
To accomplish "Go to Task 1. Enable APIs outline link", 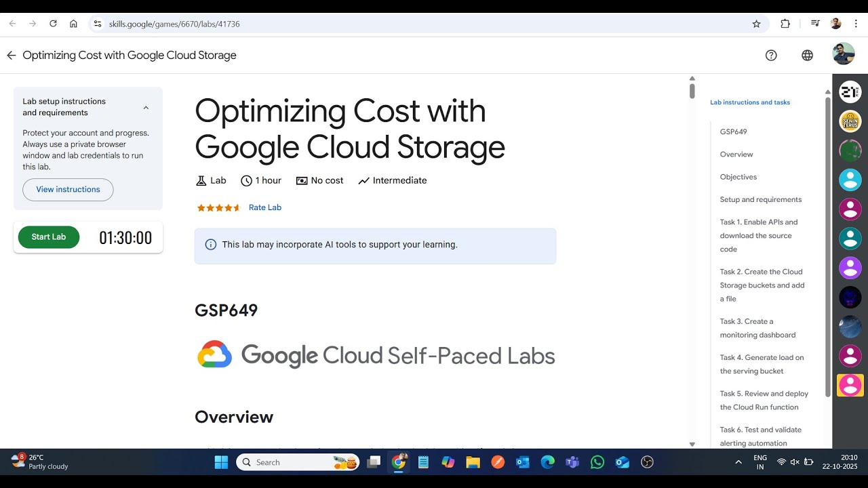I will point(759,235).
